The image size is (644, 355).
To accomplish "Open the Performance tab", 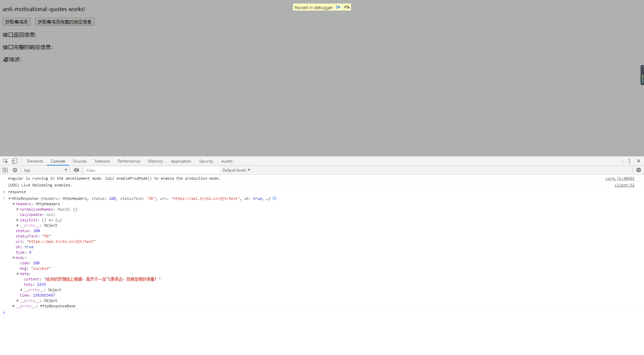I will click(x=129, y=161).
